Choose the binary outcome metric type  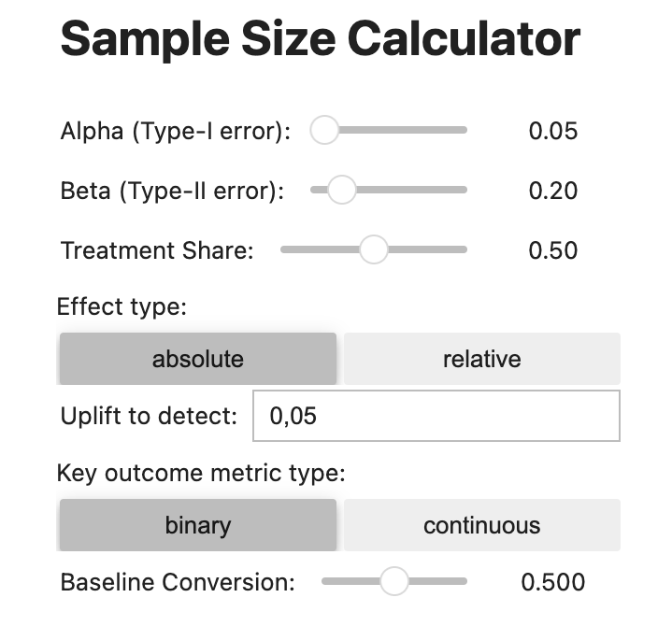pos(197,525)
